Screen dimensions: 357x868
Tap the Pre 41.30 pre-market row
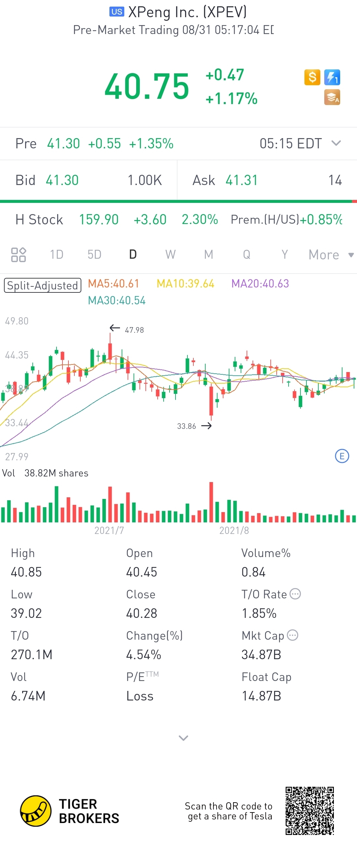coord(178,143)
